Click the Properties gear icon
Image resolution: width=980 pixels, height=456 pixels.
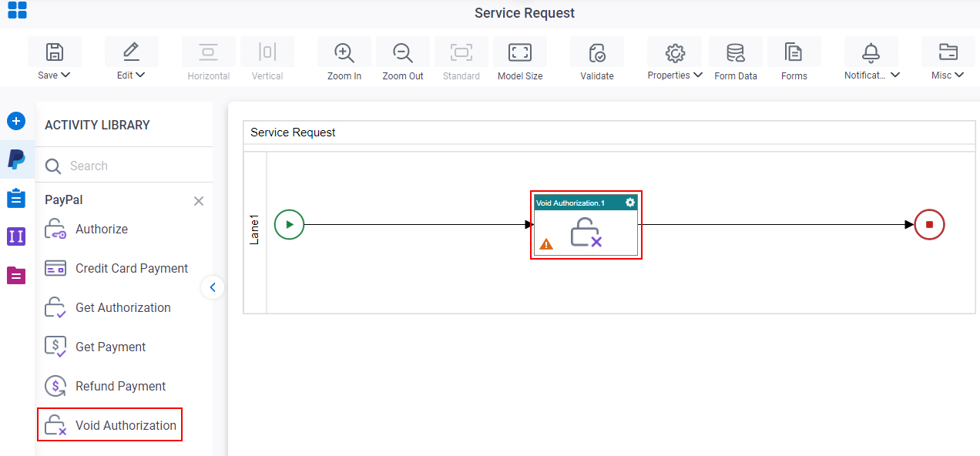675,52
